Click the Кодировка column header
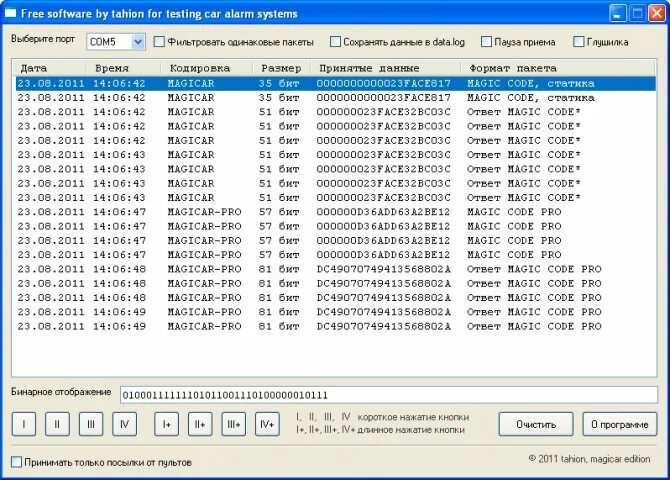 [x=207, y=68]
